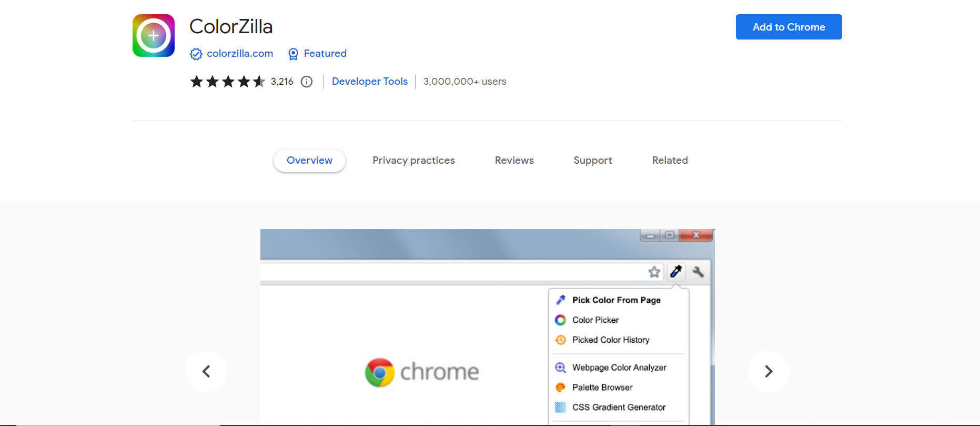Click the star rating row
The image size is (980, 426).
[x=227, y=82]
